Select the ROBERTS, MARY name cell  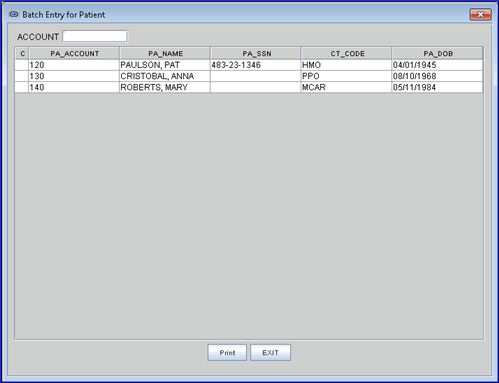[165, 87]
